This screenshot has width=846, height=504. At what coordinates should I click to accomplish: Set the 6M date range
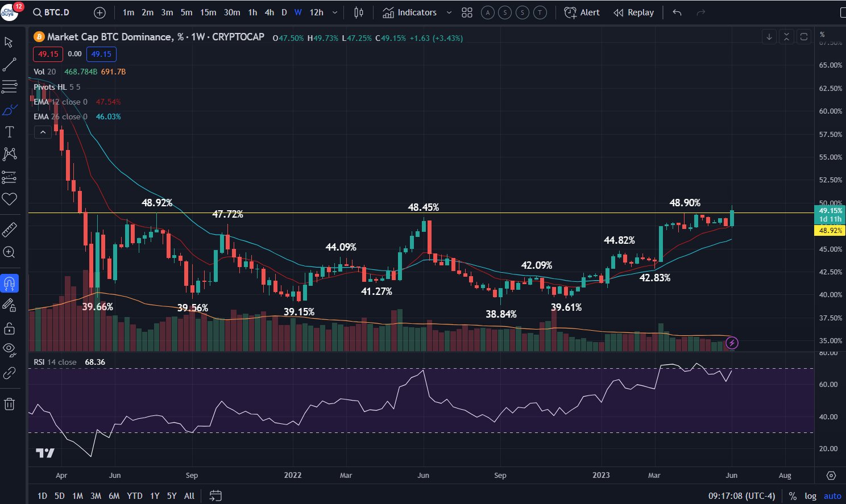114,495
